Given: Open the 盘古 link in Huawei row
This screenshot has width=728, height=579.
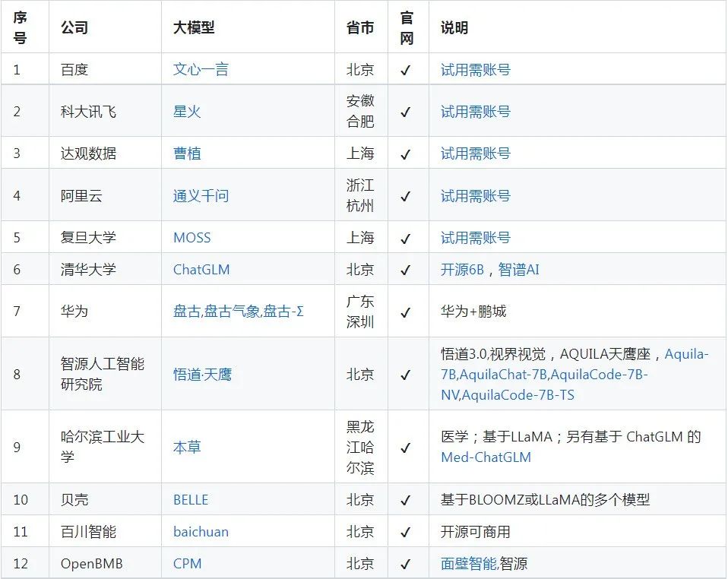Looking at the screenshot, I should [187, 311].
